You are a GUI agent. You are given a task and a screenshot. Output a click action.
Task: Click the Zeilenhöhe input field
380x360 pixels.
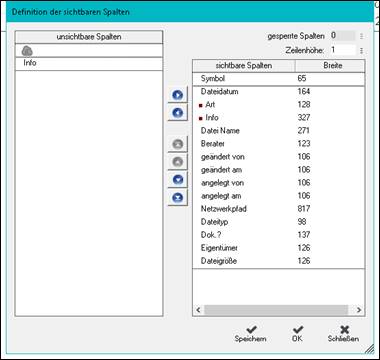click(x=342, y=50)
